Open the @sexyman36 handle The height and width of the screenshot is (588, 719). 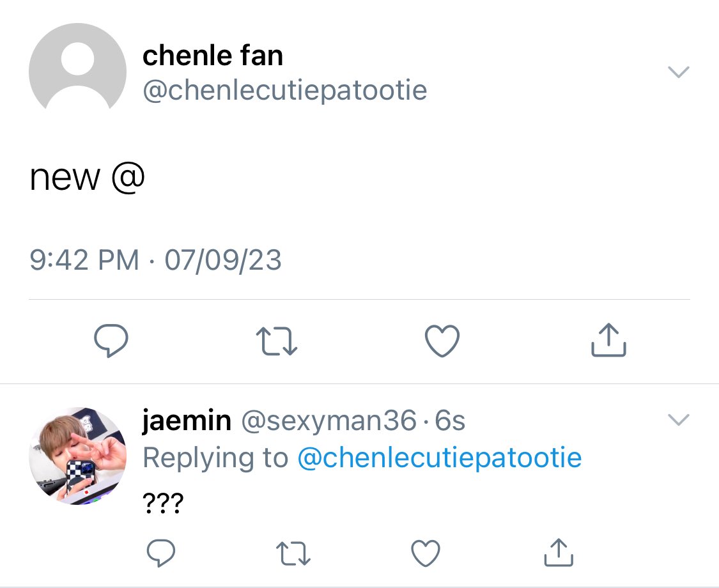(329, 421)
